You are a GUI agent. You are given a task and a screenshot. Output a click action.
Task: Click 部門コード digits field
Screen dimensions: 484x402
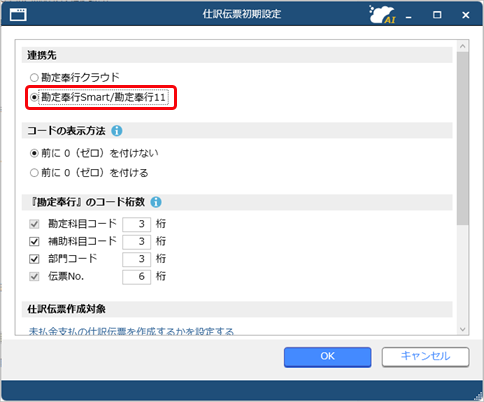pos(136,259)
